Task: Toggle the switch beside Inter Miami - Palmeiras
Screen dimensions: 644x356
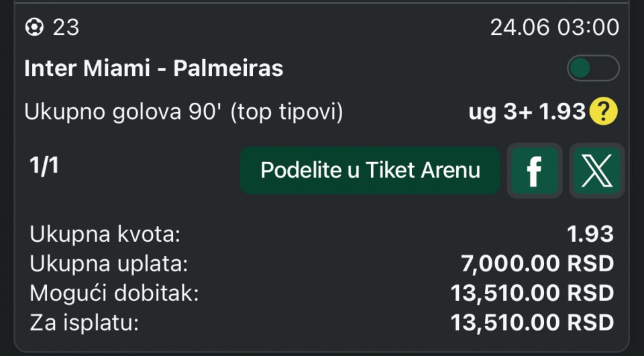Action: point(592,69)
